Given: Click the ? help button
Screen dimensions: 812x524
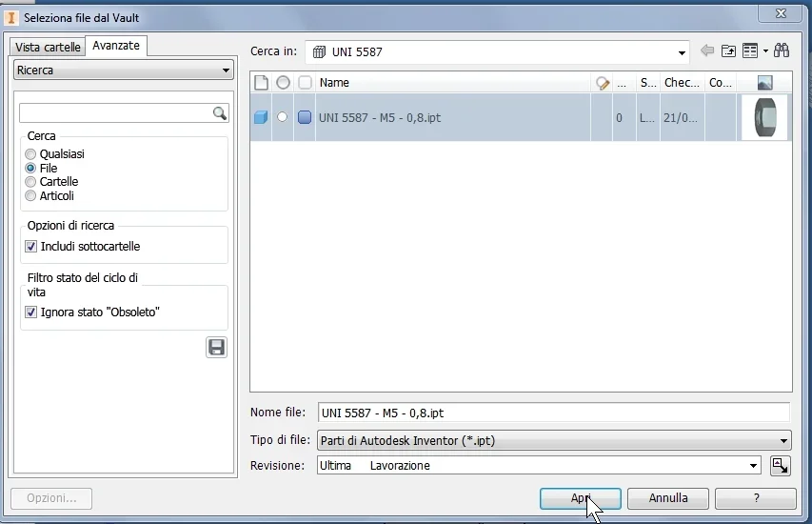Looking at the screenshot, I should click(x=756, y=498).
